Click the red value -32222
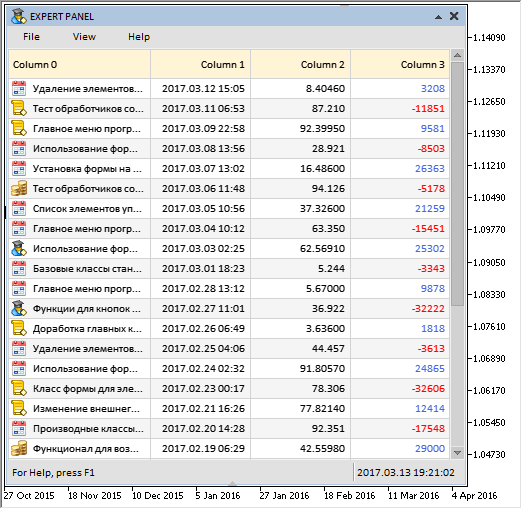Screen dimensions: 522x508 [428, 309]
